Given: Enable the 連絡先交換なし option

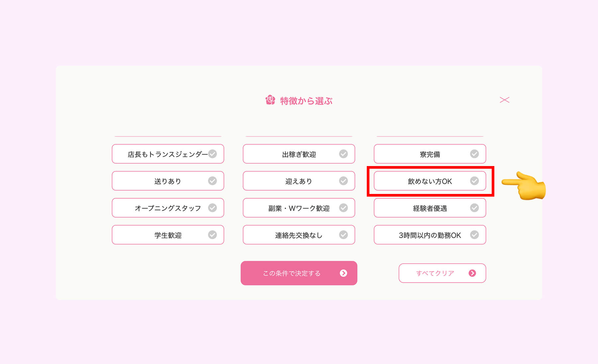Looking at the screenshot, I should [x=299, y=235].
